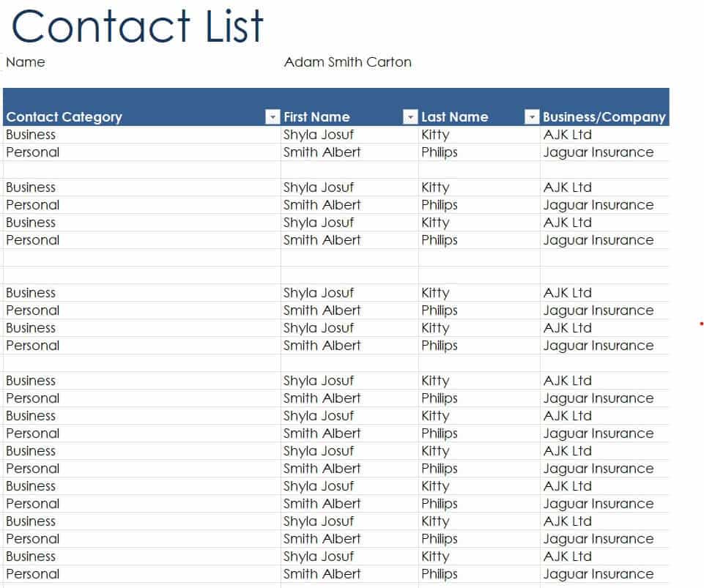Select the First Name column header
The height and width of the screenshot is (588, 704).
click(x=316, y=117)
